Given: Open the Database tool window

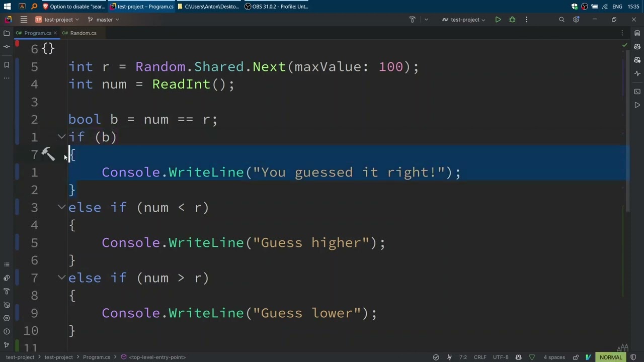Looking at the screenshot, I should click(637, 33).
